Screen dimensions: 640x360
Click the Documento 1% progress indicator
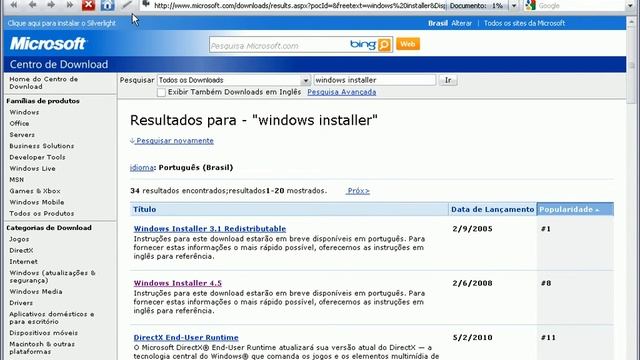click(x=476, y=6)
